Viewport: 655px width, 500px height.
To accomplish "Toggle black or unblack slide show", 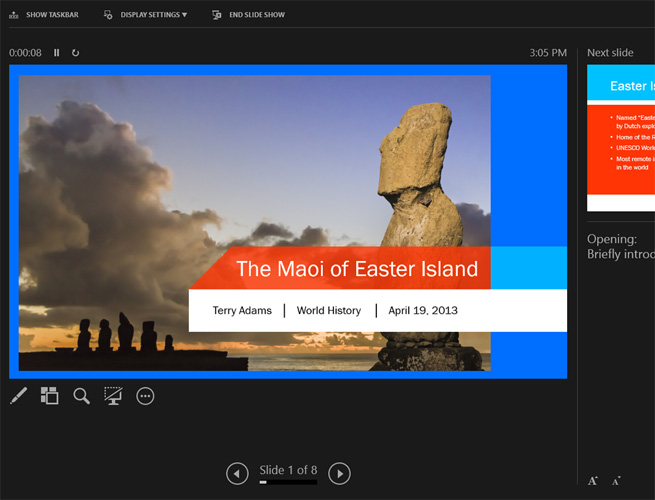I will [113, 396].
